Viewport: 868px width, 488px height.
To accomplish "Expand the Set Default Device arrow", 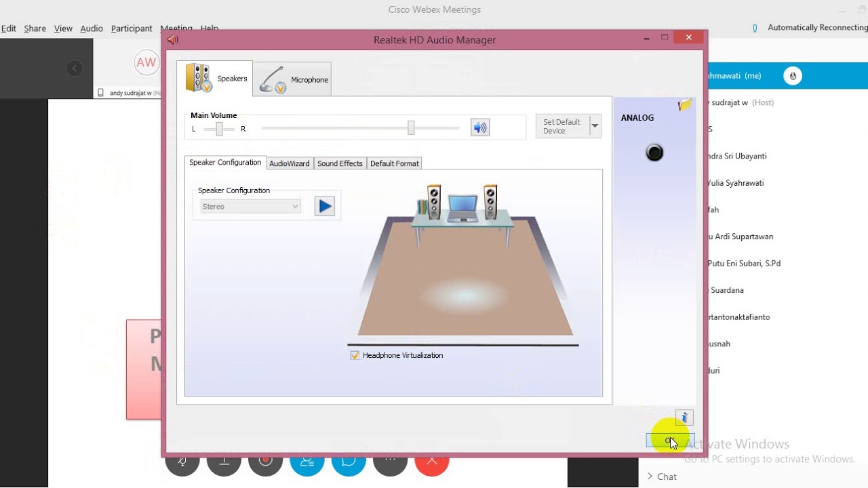I will click(595, 126).
